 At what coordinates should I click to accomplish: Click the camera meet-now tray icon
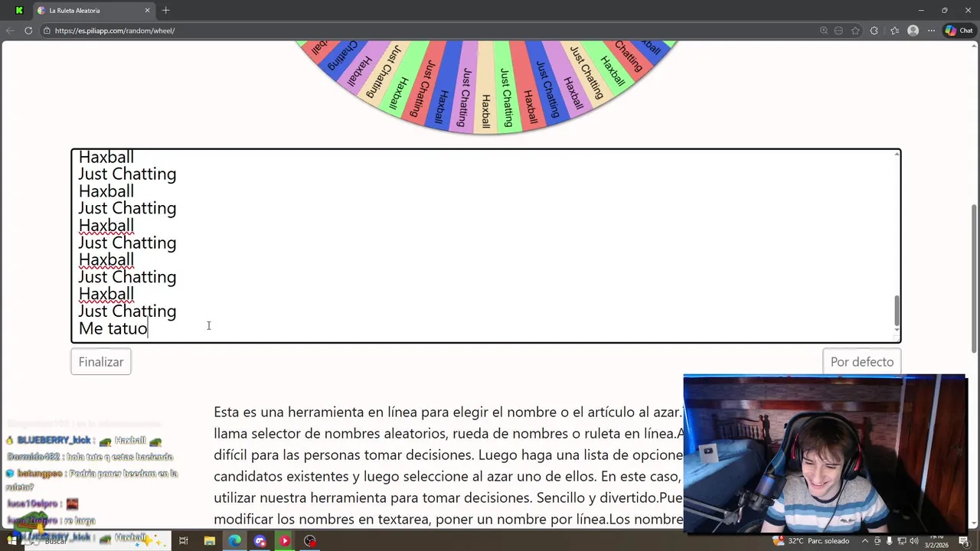[x=877, y=541]
